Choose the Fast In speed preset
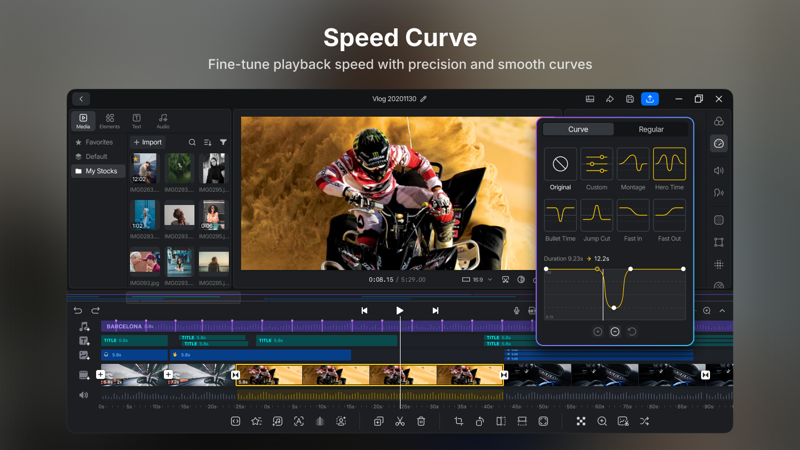The width and height of the screenshot is (800, 450). pyautogui.click(x=633, y=215)
